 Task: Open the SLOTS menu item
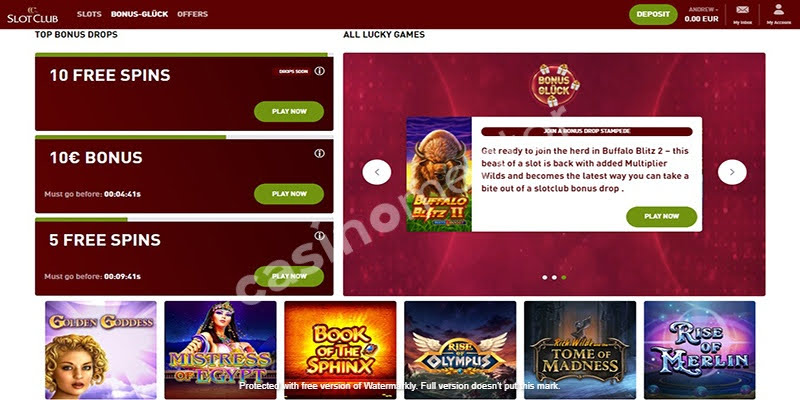tap(89, 14)
